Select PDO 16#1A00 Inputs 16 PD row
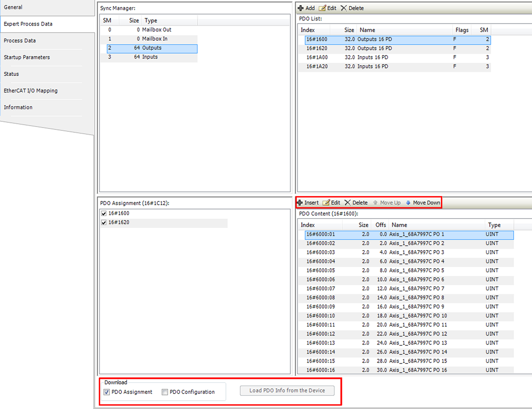The width and height of the screenshot is (532, 409). pos(372,57)
